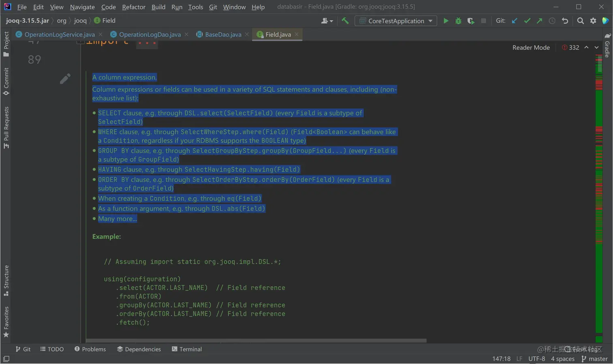Screen dimensions: 613x364
Task: Open the TODO tool window
Action: coord(52,349)
